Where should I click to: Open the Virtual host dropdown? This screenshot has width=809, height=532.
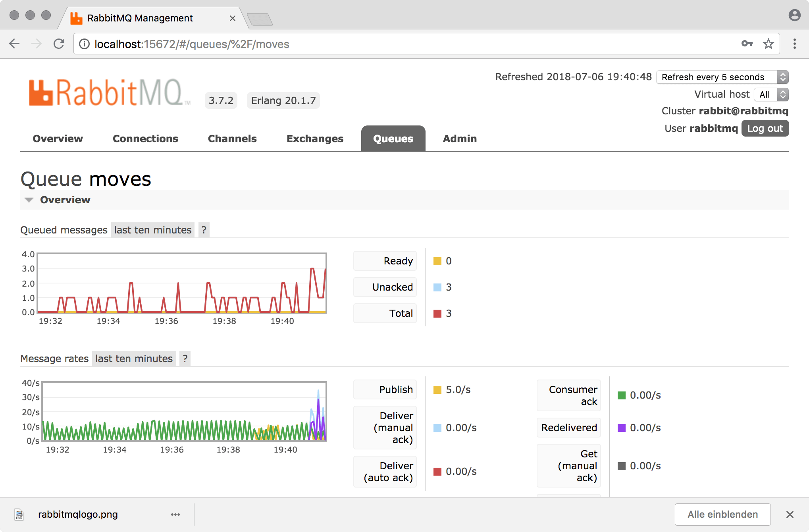click(771, 94)
